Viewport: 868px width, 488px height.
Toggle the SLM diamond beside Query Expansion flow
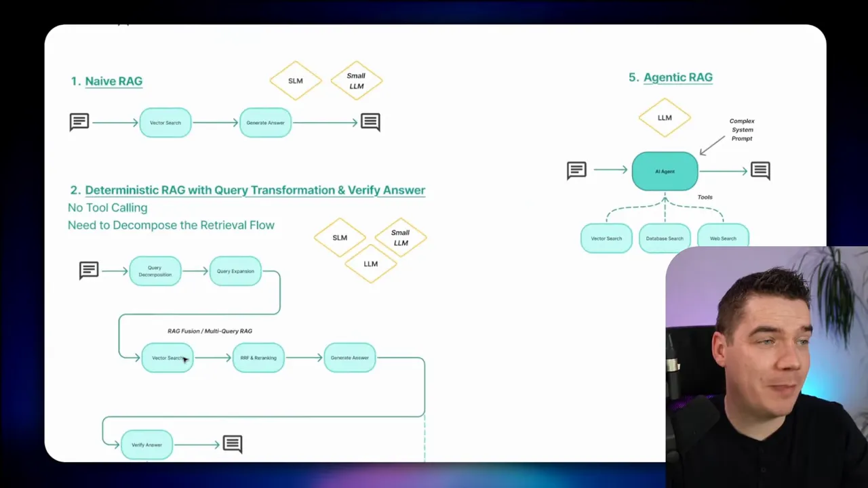(x=340, y=238)
